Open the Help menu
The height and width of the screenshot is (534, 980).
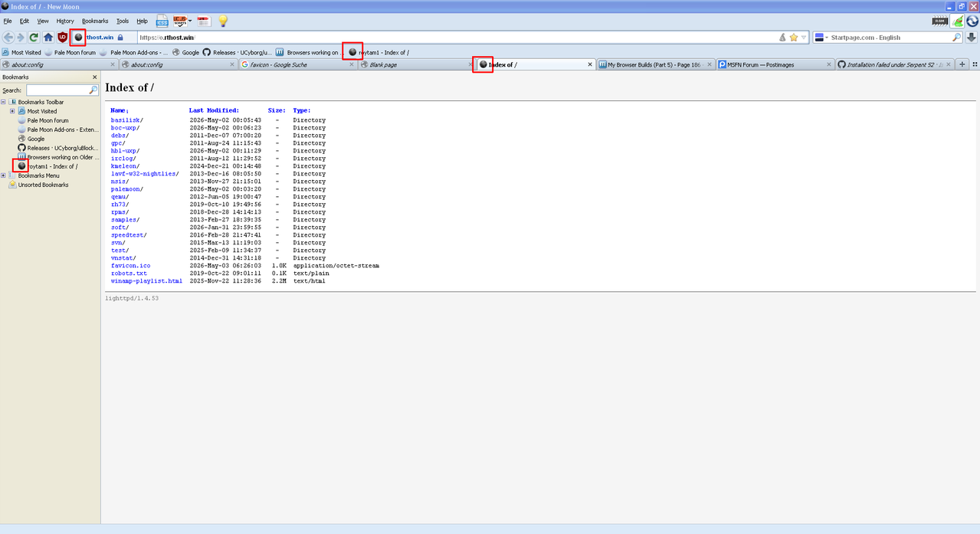pos(142,21)
